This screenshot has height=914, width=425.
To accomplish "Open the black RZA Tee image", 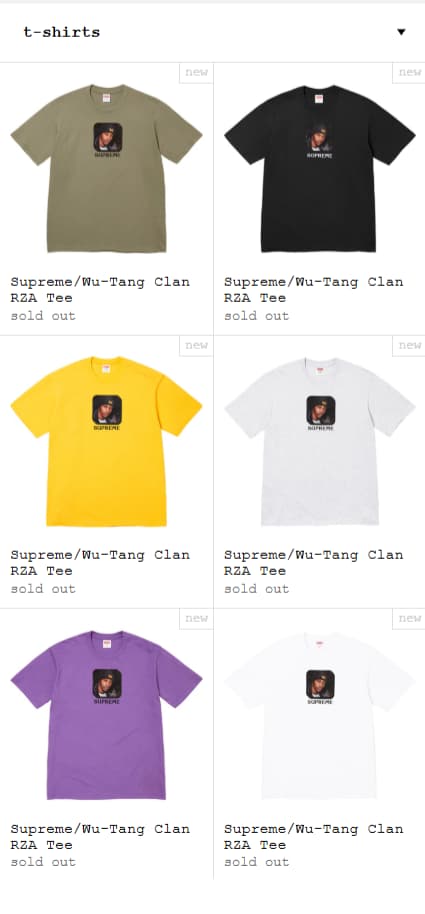I will 319,168.
